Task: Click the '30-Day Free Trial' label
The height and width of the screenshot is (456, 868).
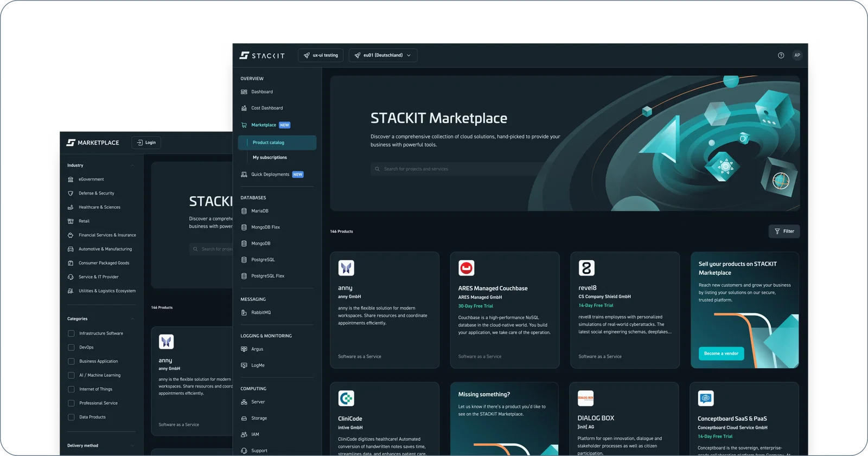Action: pos(476,306)
